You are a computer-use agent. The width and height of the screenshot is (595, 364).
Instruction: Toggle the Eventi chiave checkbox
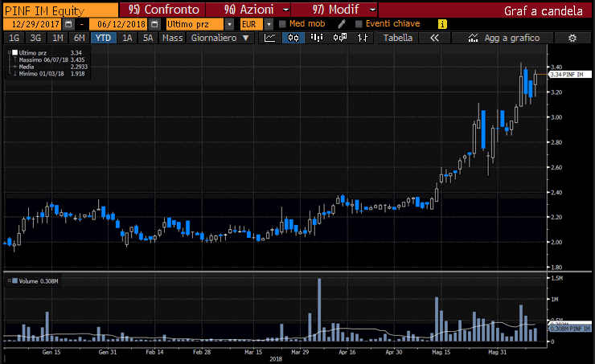pyautogui.click(x=359, y=24)
